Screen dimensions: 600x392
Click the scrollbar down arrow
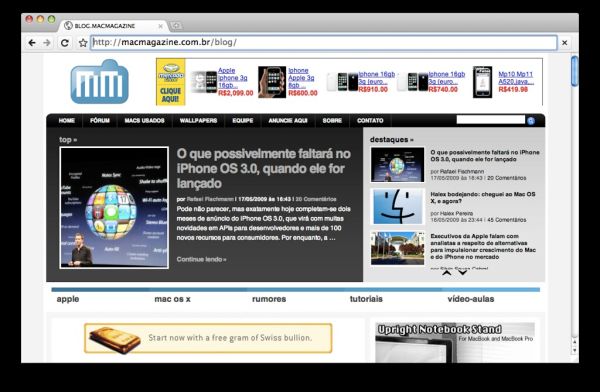pyautogui.click(x=574, y=350)
